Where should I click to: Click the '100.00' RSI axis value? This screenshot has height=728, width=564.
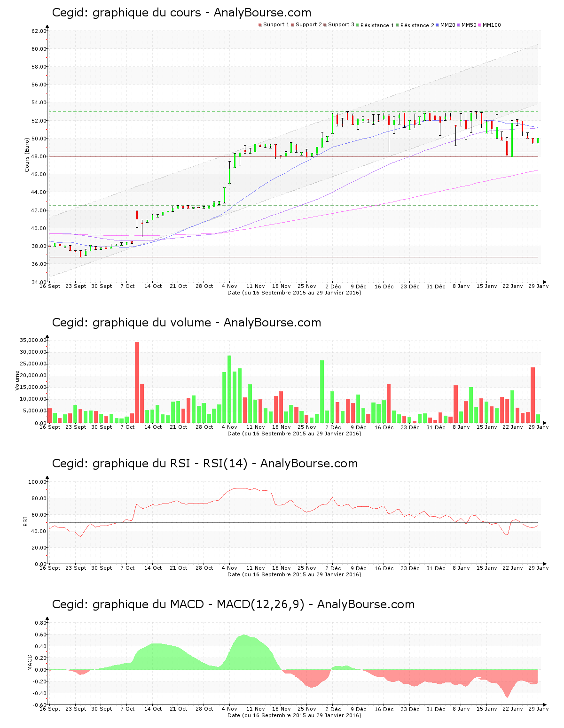pyautogui.click(x=38, y=482)
